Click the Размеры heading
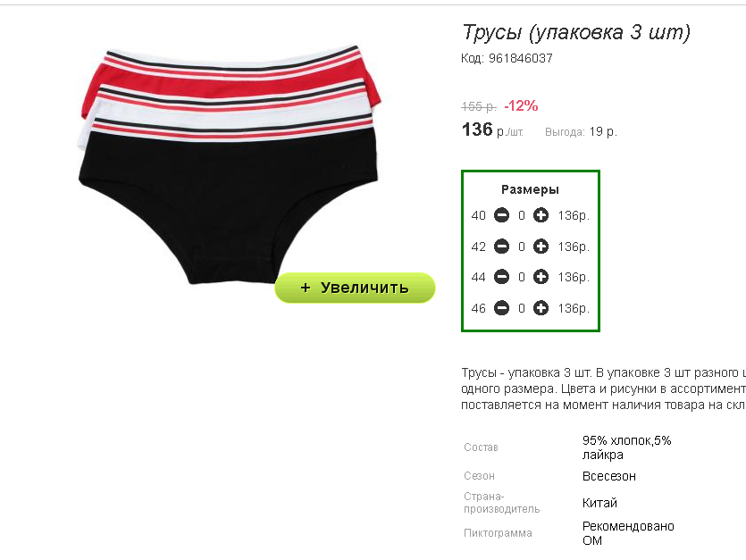This screenshot has height=560, width=746. click(530, 189)
